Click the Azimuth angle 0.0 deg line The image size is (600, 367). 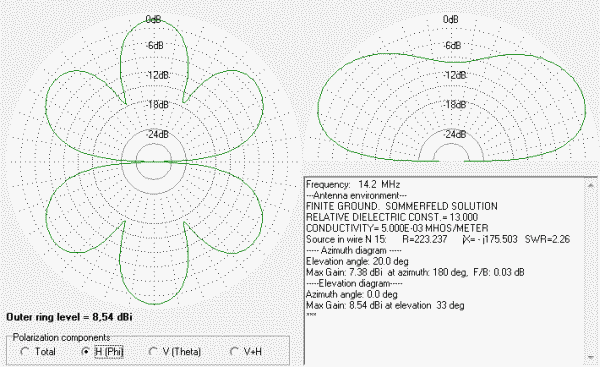tap(352, 294)
